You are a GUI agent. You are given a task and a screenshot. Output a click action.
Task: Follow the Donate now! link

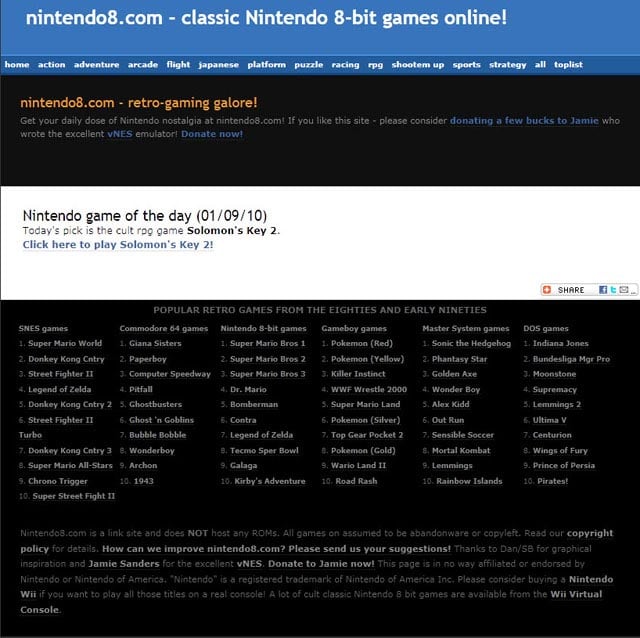pyautogui.click(x=212, y=134)
